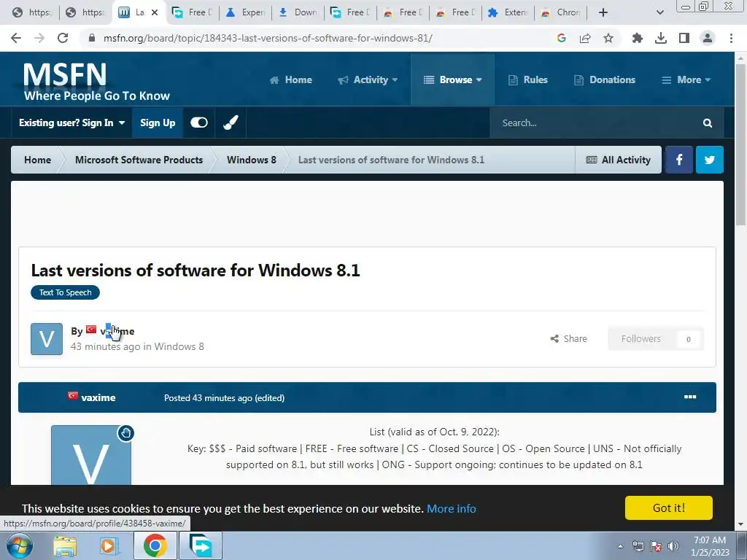This screenshot has width=747, height=560.
Task: Open vaxime profile link in topic header
Action: tap(117, 331)
